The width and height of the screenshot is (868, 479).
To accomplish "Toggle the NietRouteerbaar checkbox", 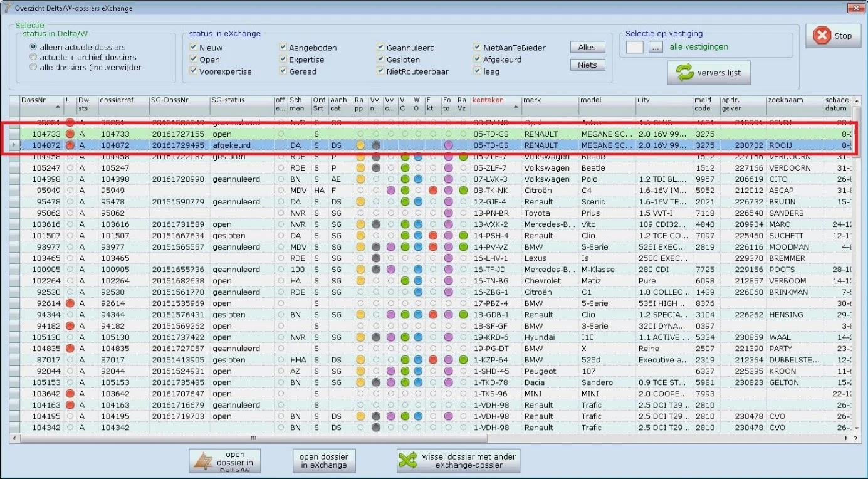I will point(381,71).
